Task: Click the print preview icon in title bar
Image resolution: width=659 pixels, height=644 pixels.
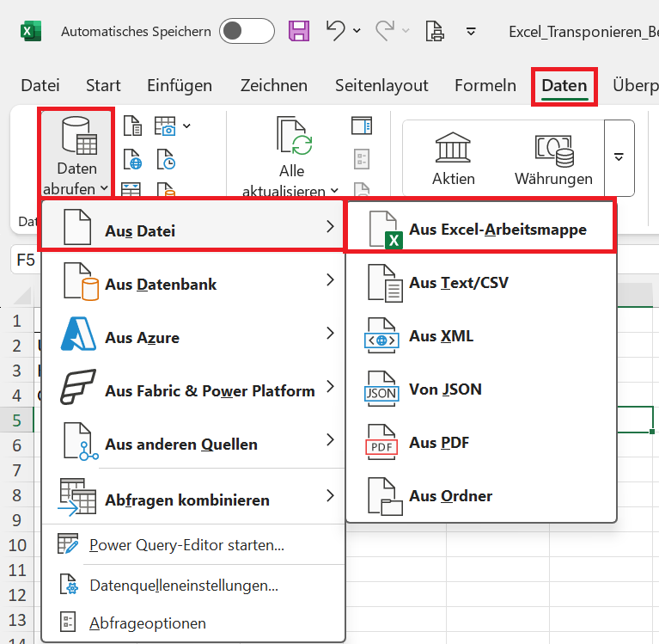Action: pos(435,31)
